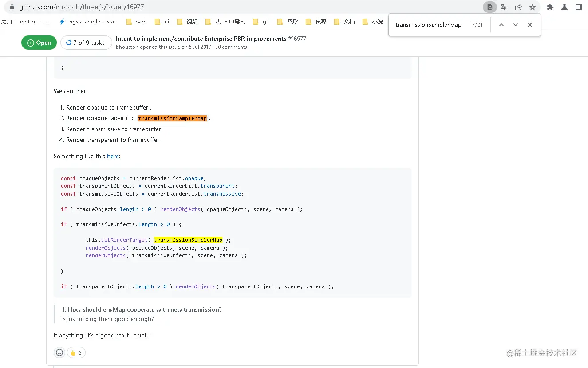Click the green Open issue status badge
This screenshot has height=368, width=588.
[x=39, y=43]
